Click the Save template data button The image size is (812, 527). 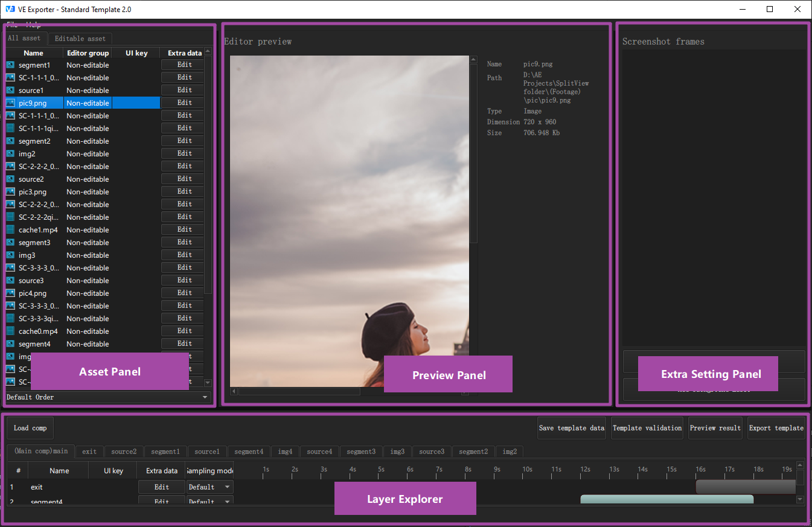tap(571, 428)
